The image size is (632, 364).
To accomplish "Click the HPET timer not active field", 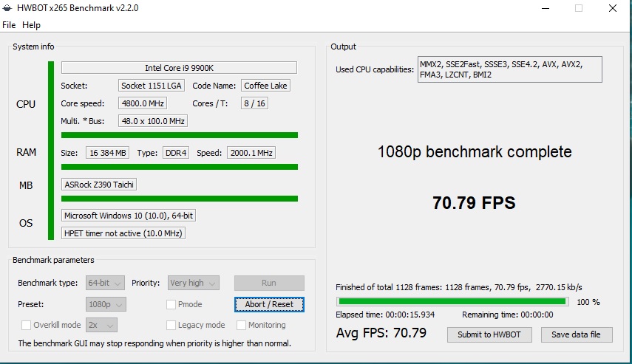I will pyautogui.click(x=123, y=233).
